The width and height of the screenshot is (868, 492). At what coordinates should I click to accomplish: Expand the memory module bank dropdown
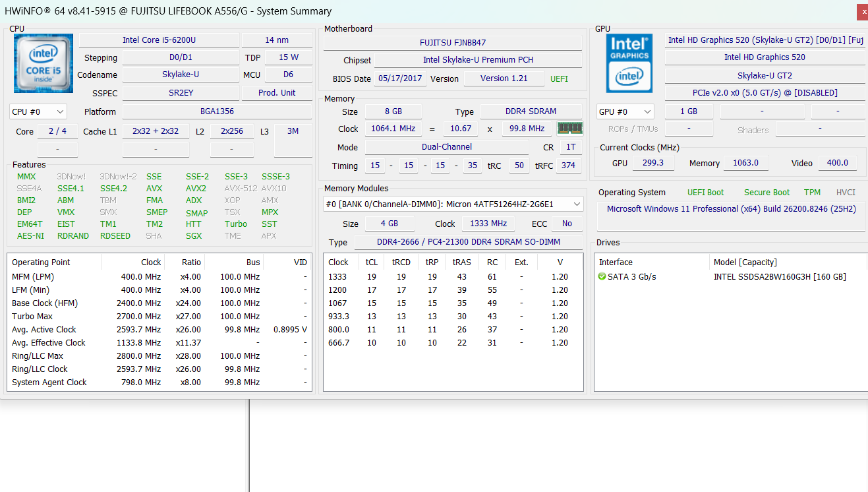pos(453,204)
